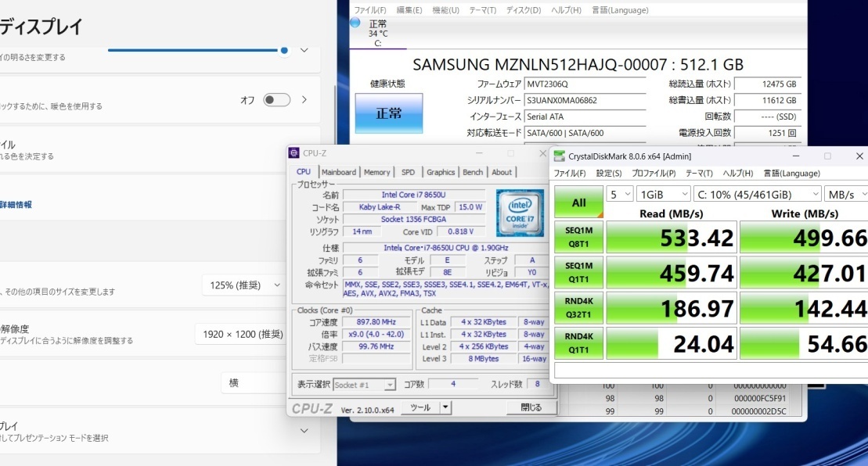Open CrystalDiskMark プロファイル(P) menu
The width and height of the screenshot is (868, 466).
(654, 174)
